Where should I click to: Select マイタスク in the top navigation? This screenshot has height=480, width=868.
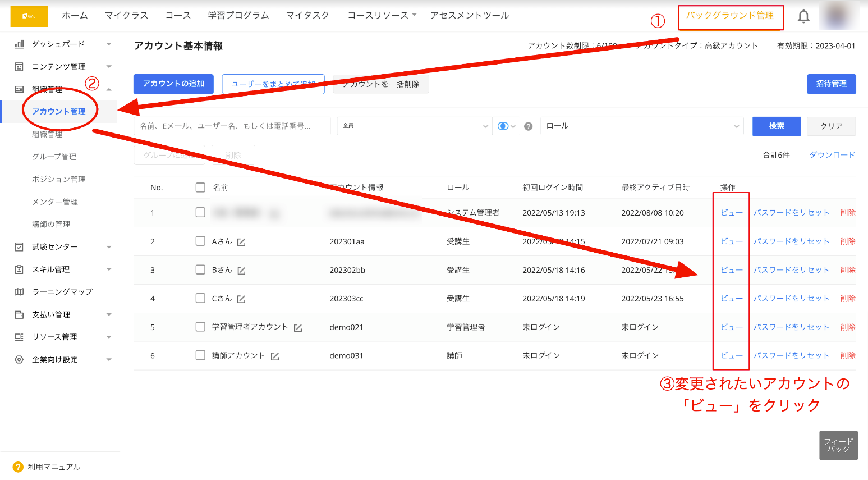[307, 16]
